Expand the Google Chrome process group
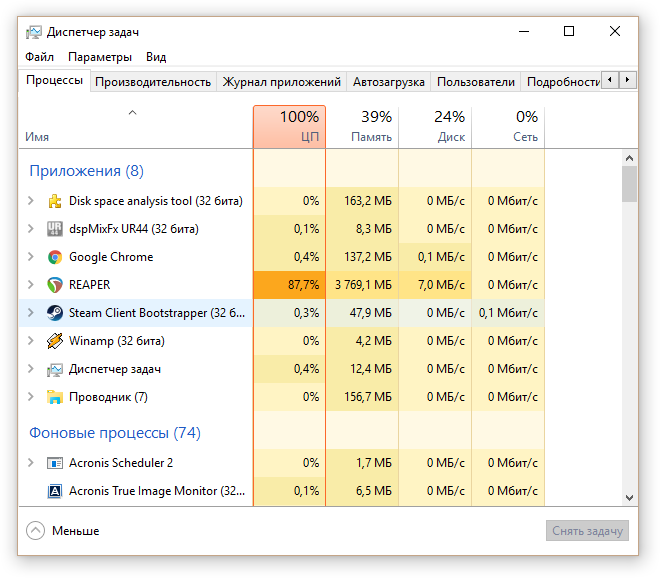Viewport: 660px width, 578px height. pos(30,257)
